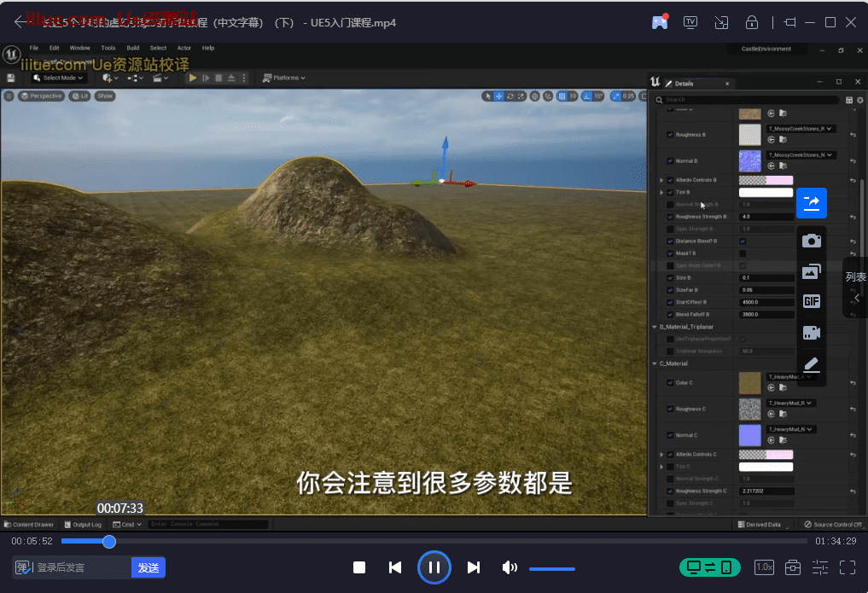Toggle pin window on top

click(789, 22)
